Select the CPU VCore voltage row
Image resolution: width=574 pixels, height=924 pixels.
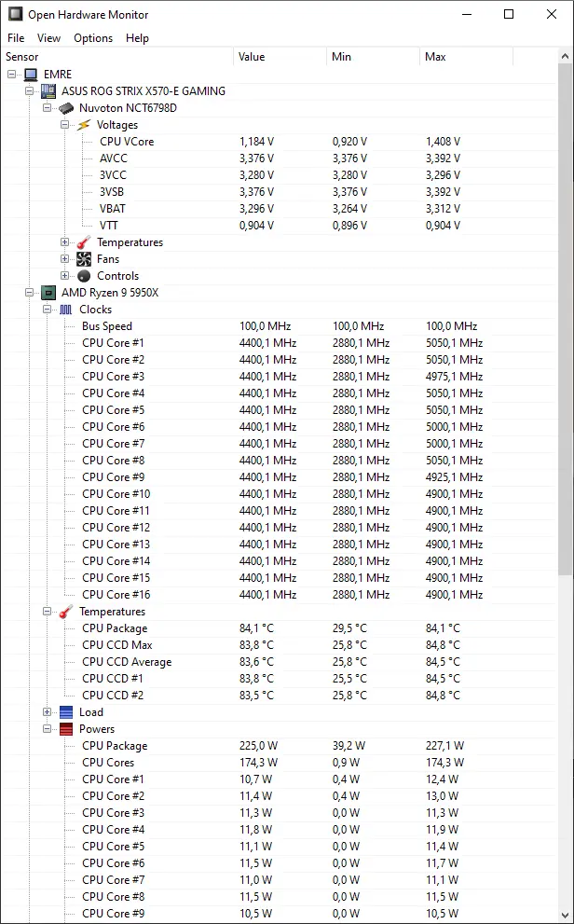[280, 142]
